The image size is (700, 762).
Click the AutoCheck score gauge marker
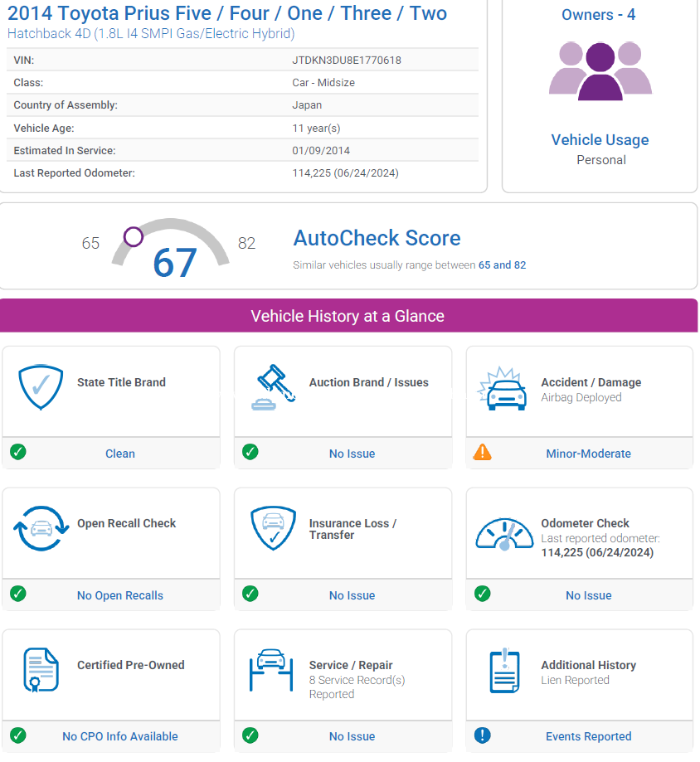coord(134,236)
